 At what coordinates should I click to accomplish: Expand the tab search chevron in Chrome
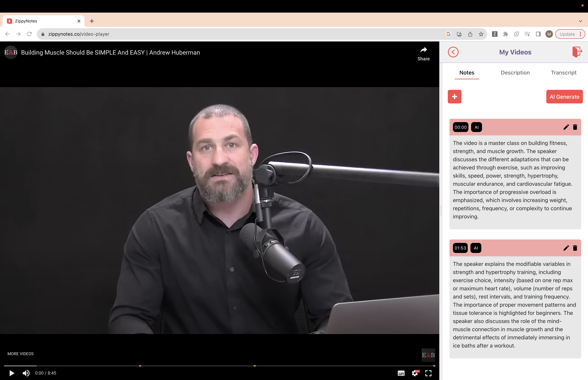(580, 21)
